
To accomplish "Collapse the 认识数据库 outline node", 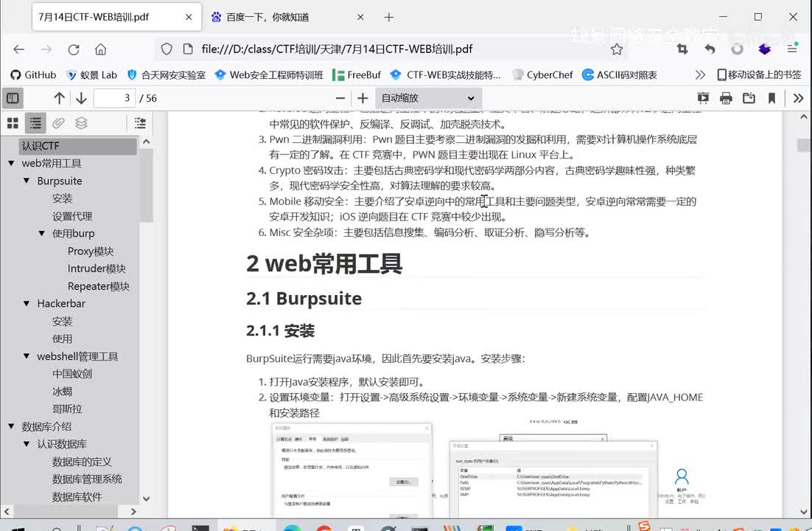I will point(27,444).
